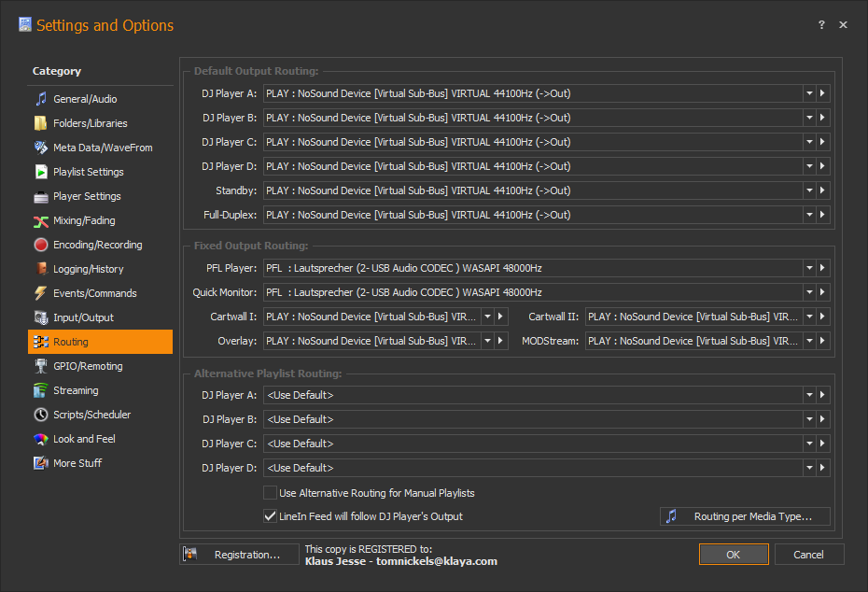
Task: Click the GPIO/Remoting icon
Action: click(x=41, y=366)
